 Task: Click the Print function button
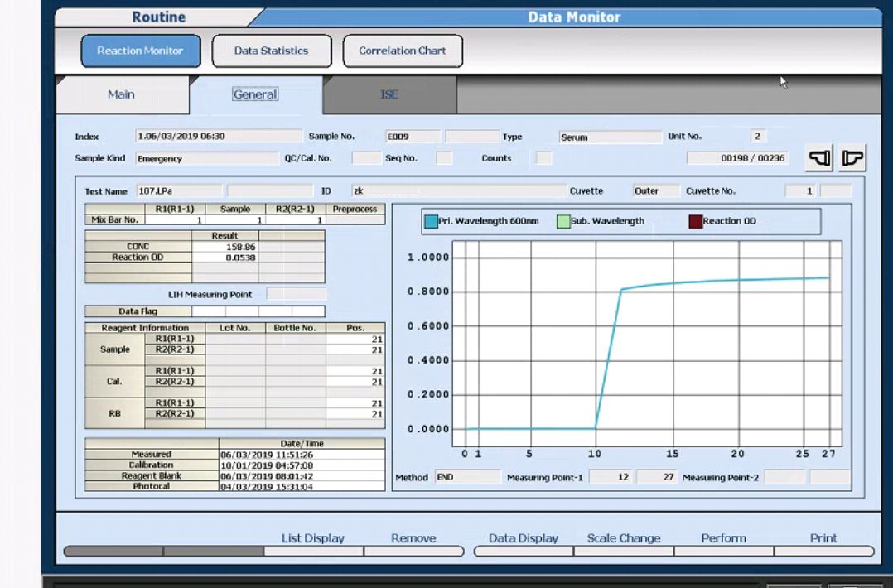click(x=824, y=551)
